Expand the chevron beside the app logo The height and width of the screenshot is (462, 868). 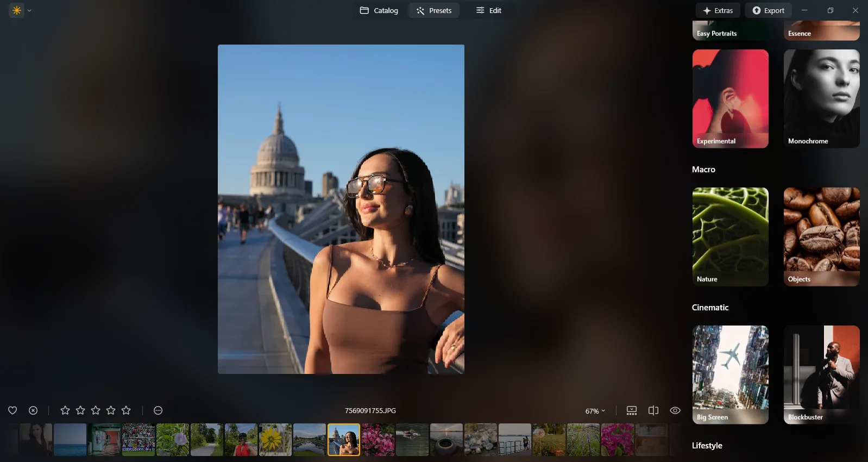29,10
